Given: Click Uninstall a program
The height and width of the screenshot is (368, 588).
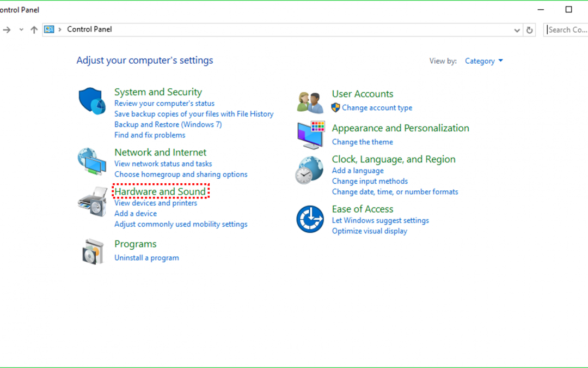Looking at the screenshot, I should coord(146,257).
